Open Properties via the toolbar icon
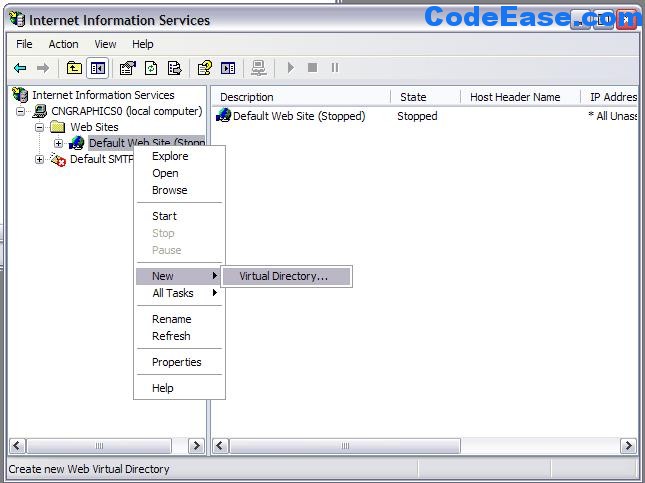Viewport: 645px width, 483px height. click(128, 68)
